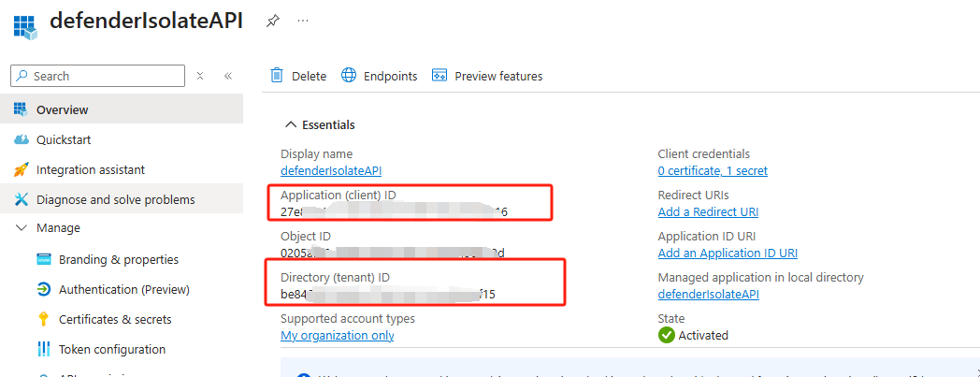Click the Object ID value

tap(393, 254)
